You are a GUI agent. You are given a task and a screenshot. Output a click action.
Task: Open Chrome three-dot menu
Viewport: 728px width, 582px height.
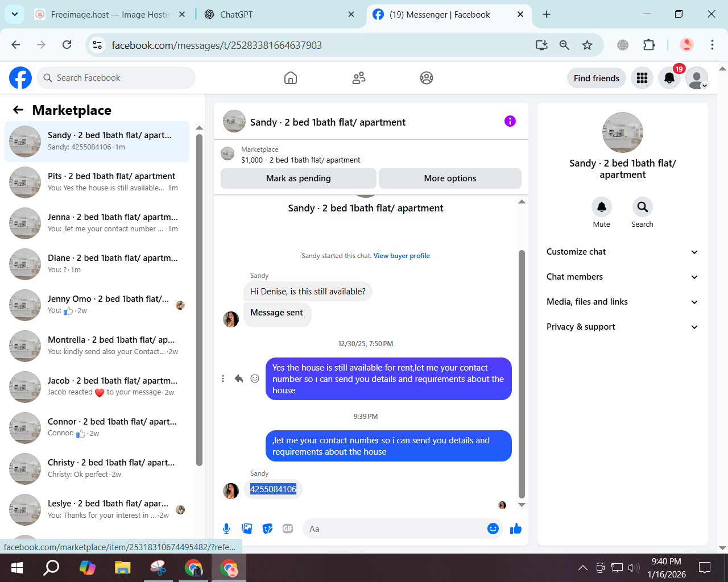coord(712,45)
